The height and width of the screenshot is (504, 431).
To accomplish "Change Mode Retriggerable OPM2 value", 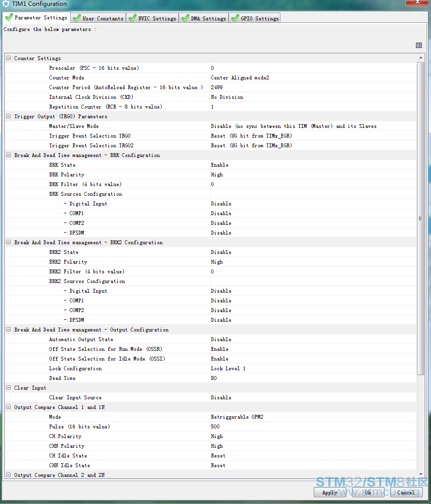I will click(313, 417).
